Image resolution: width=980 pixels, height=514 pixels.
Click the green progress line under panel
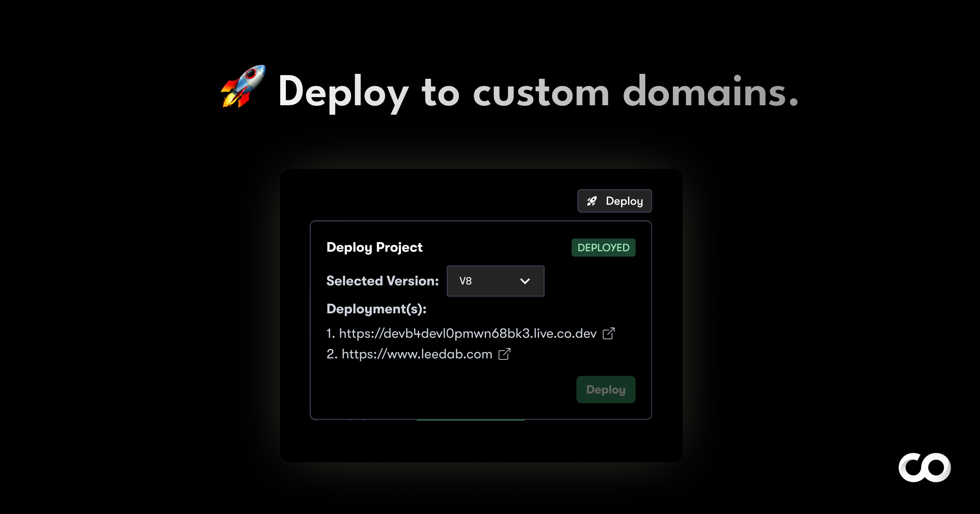click(x=470, y=419)
